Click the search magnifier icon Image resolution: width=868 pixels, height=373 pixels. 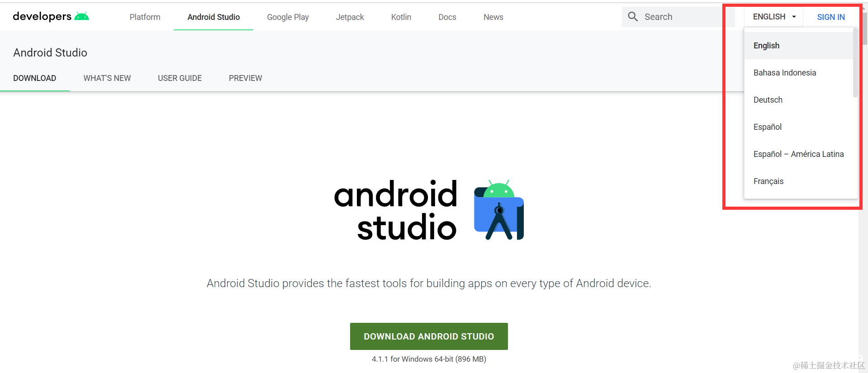click(x=633, y=17)
